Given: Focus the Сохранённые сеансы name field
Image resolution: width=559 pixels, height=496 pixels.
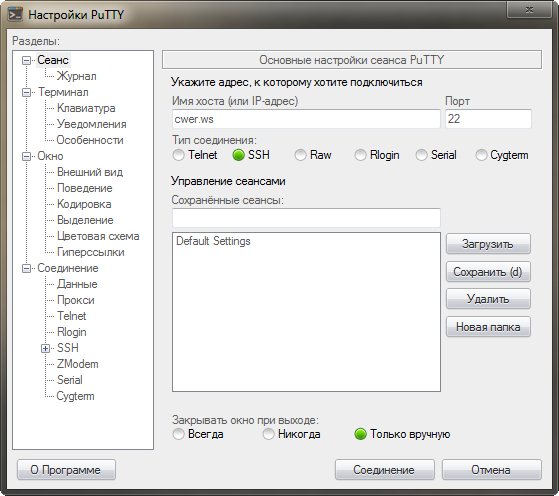Looking at the screenshot, I should 306,218.
